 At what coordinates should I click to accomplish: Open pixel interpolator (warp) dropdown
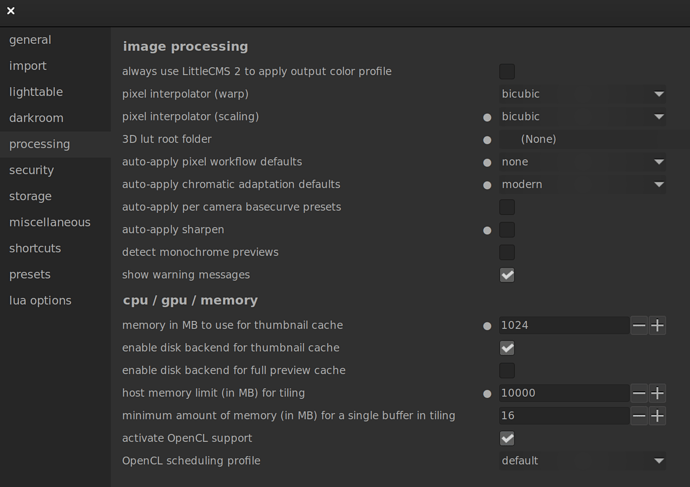583,94
